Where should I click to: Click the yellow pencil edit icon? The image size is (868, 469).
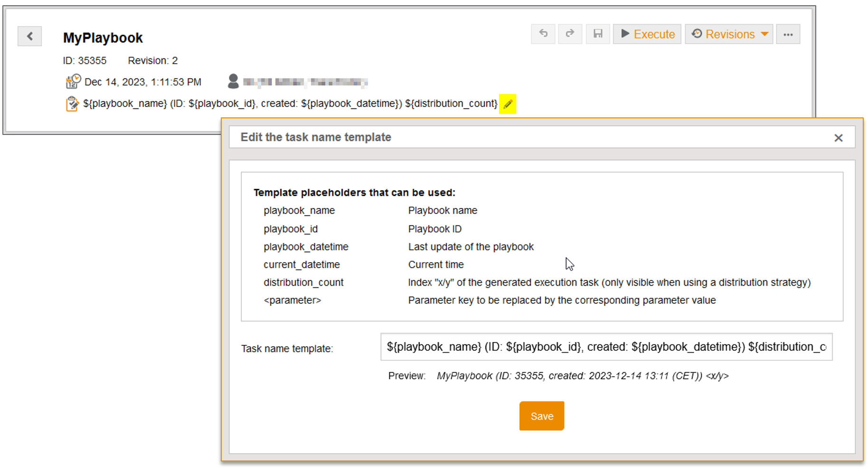pyautogui.click(x=508, y=104)
